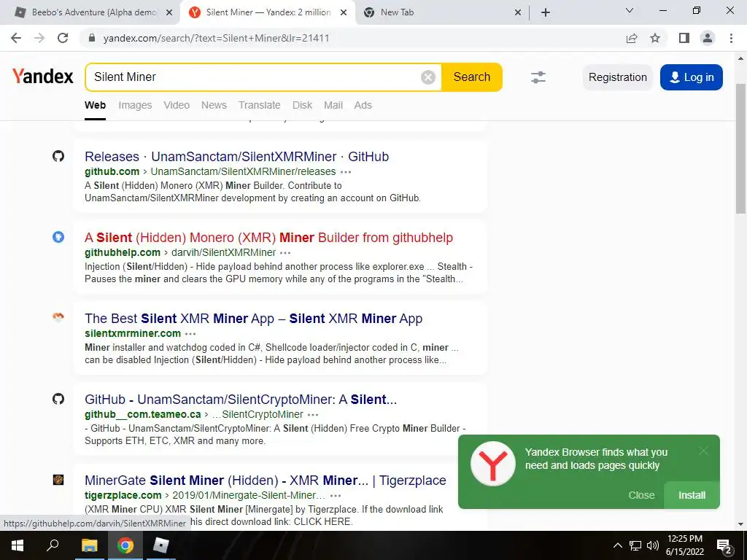Image resolution: width=747 pixels, height=560 pixels.
Task: Open Releases UnamSanctam/SilentXMRMiner GitHub link
Action: [237, 157]
